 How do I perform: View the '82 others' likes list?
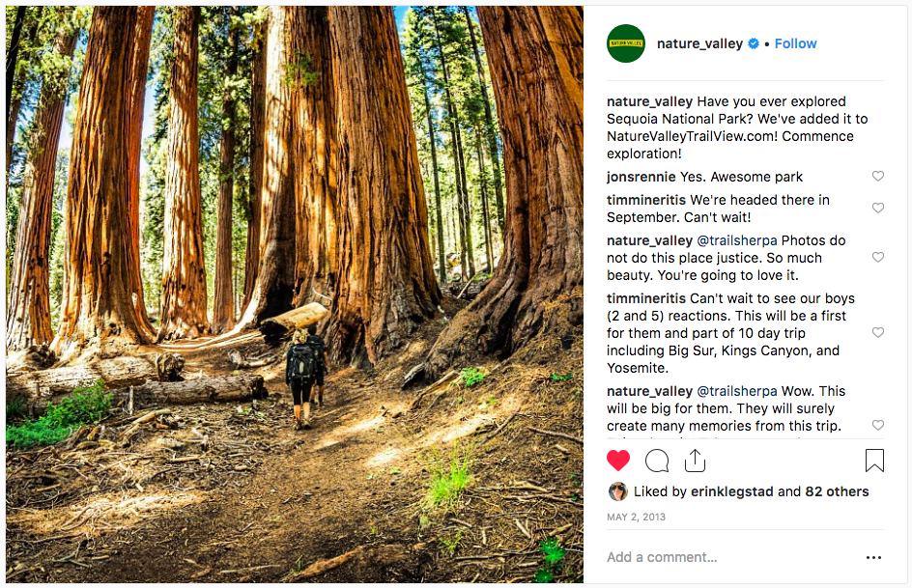(837, 491)
